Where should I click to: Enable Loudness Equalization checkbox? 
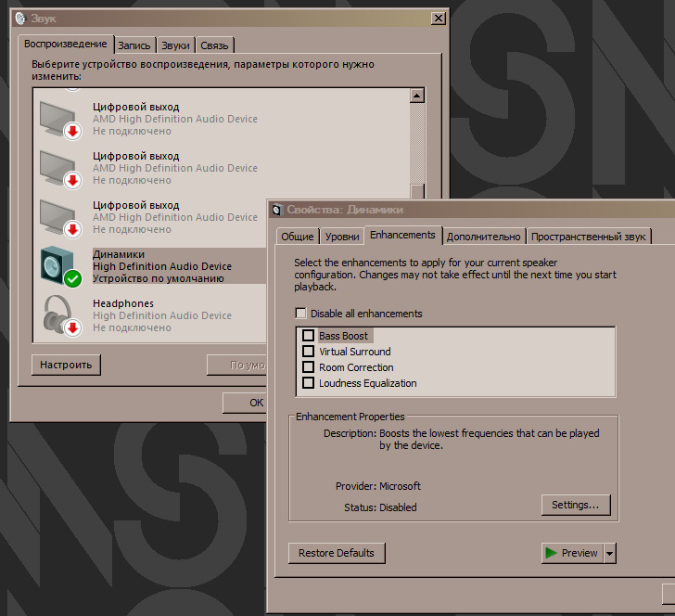309,383
